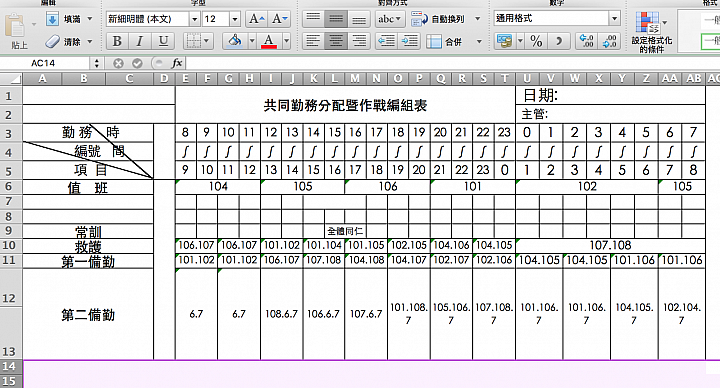Screen dimensions: 720x388
Task: Click the 第二備勤 row label
Action: [88, 315]
